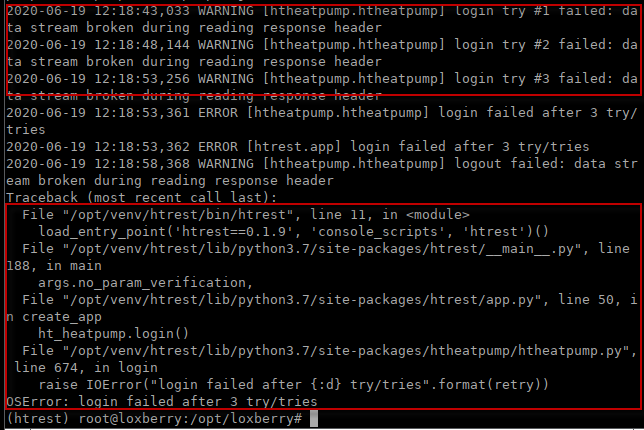The image size is (644, 430).
Task: Click the terminal cursor block after the prompt
Action: [312, 419]
